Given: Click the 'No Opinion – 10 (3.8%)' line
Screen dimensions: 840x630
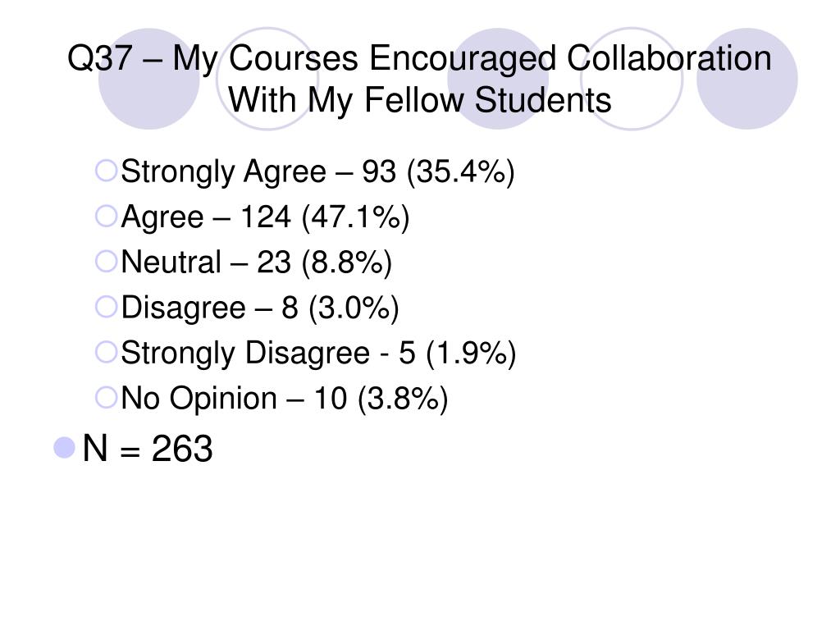Looking at the screenshot, I should point(285,399).
